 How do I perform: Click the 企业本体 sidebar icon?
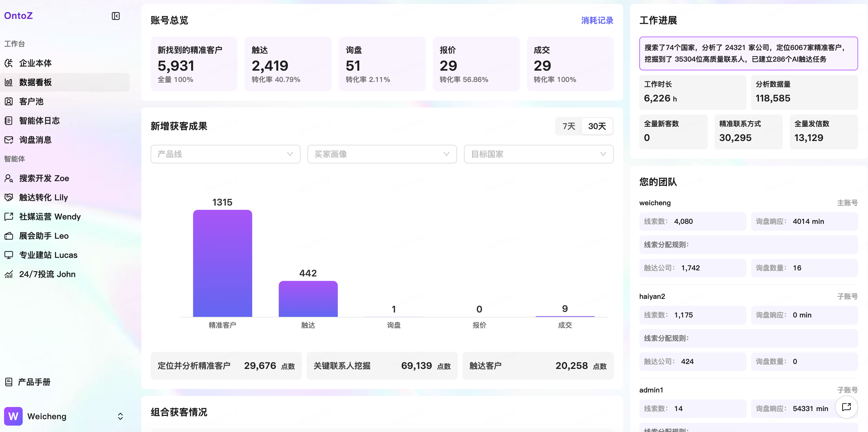[9, 63]
